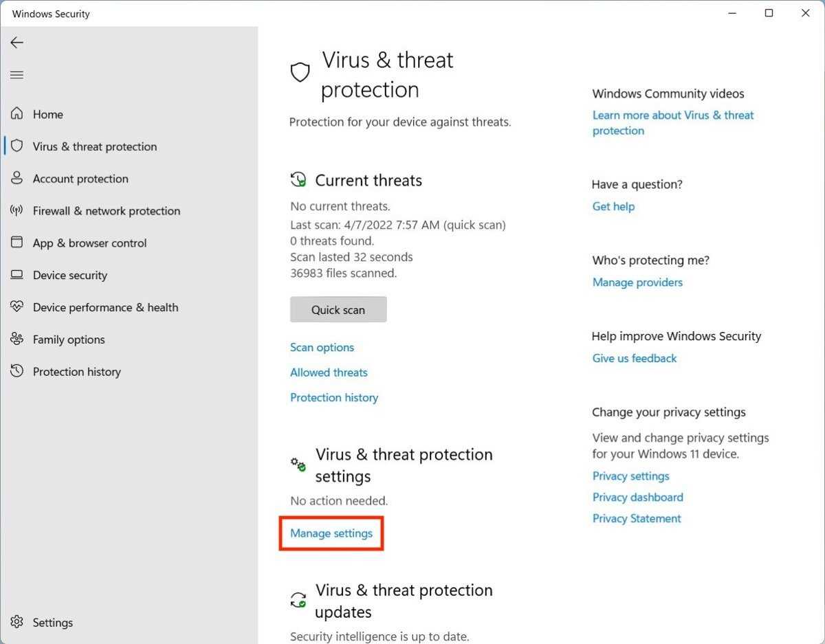The height and width of the screenshot is (644, 825).
Task: Click the Account protection person icon
Action: coord(17,179)
